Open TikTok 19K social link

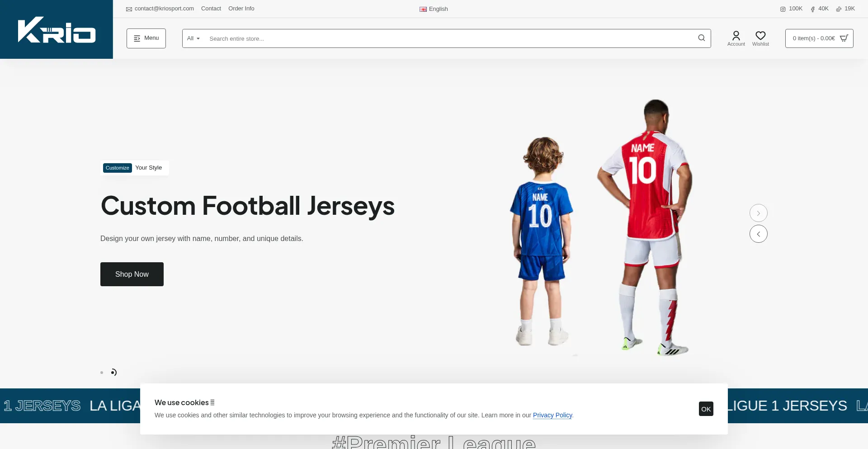[845, 9]
